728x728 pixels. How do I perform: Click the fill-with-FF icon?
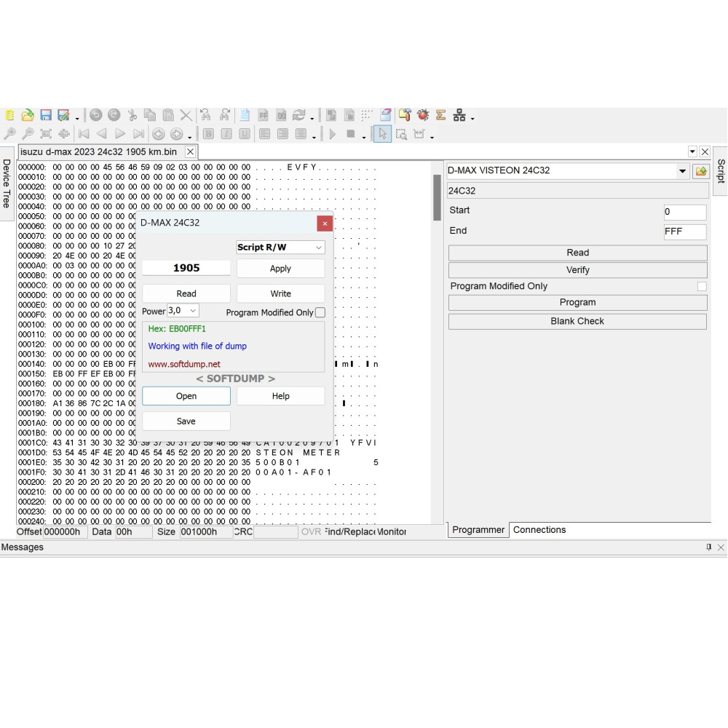coord(264,115)
